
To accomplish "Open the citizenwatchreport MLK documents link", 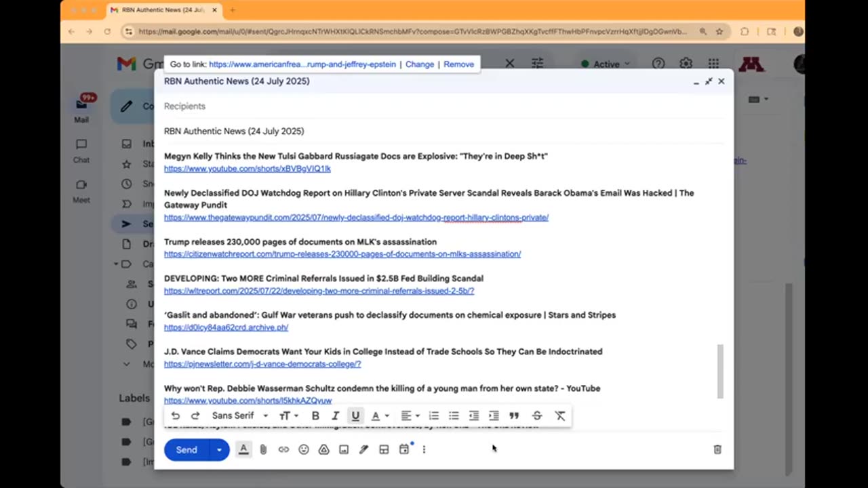I will [342, 254].
